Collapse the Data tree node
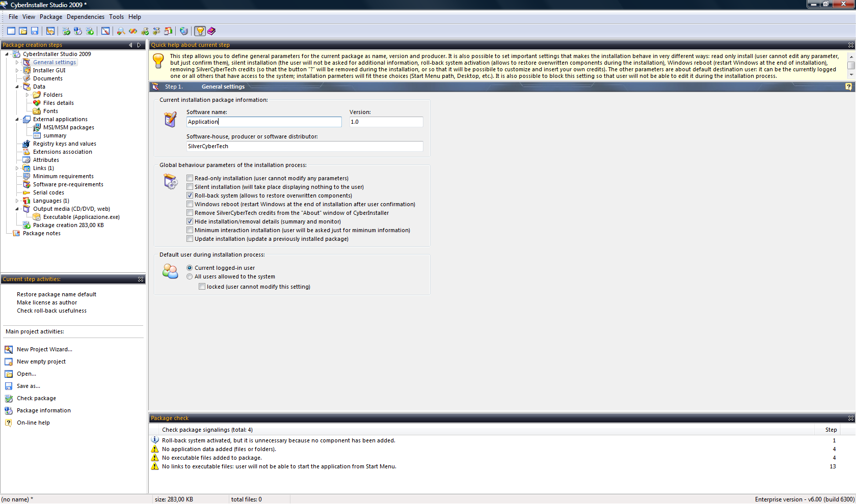The image size is (856, 504). click(x=17, y=87)
